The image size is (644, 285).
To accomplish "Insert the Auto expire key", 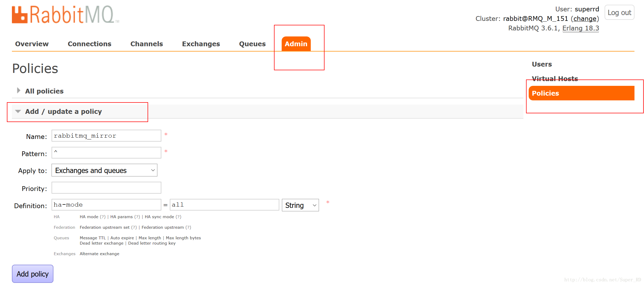I will [122, 238].
